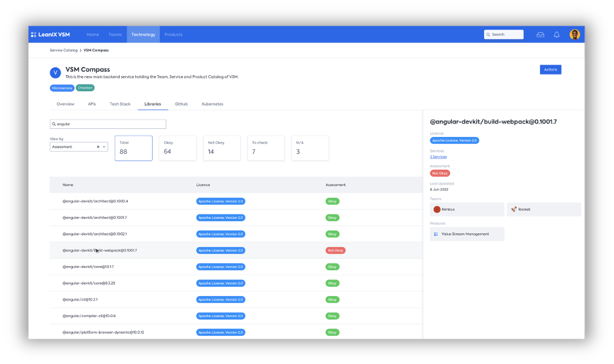The image size is (614, 364).
Task: Click the VSM Compass V avatar icon
Action: tap(55, 73)
